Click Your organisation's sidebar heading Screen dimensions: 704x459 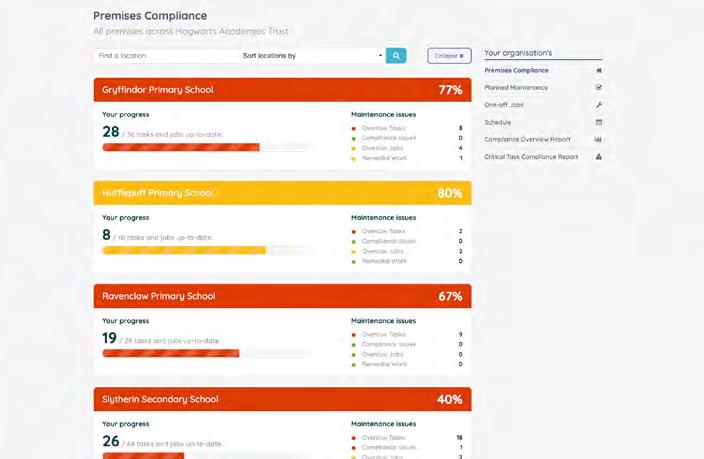518,53
